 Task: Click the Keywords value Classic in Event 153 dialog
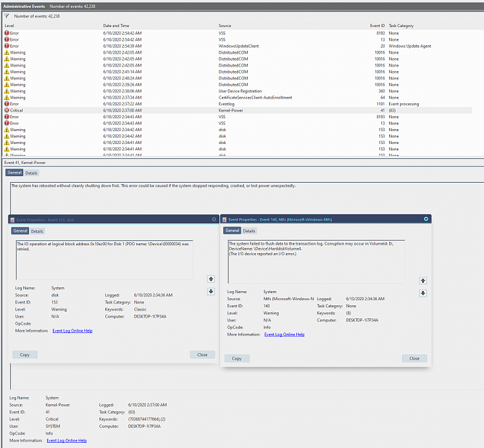tap(140, 309)
